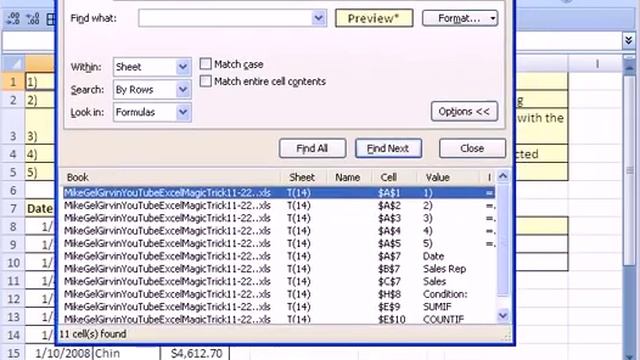Image resolution: width=640 pixels, height=360 pixels.
Task: Select the result row for cell $A$3
Action: (279, 218)
